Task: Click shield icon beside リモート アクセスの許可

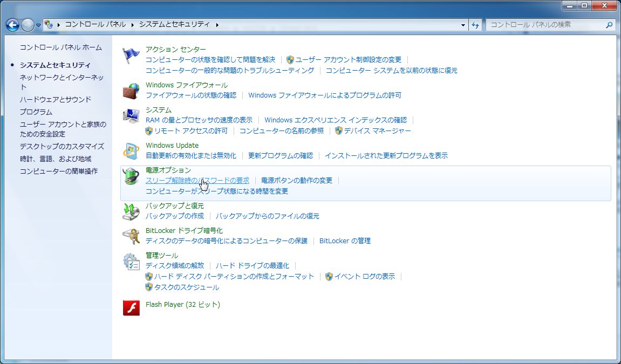Action: click(149, 131)
